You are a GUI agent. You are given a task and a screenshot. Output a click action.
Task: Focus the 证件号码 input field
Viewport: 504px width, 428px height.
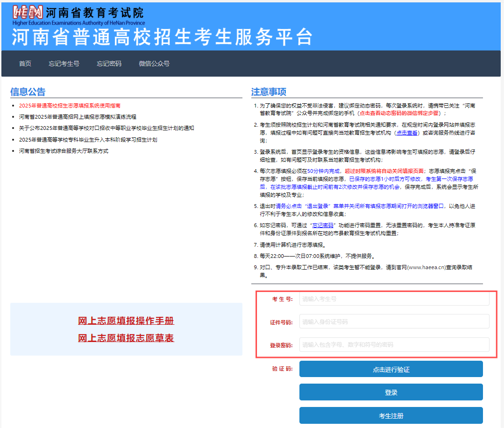[x=394, y=321]
